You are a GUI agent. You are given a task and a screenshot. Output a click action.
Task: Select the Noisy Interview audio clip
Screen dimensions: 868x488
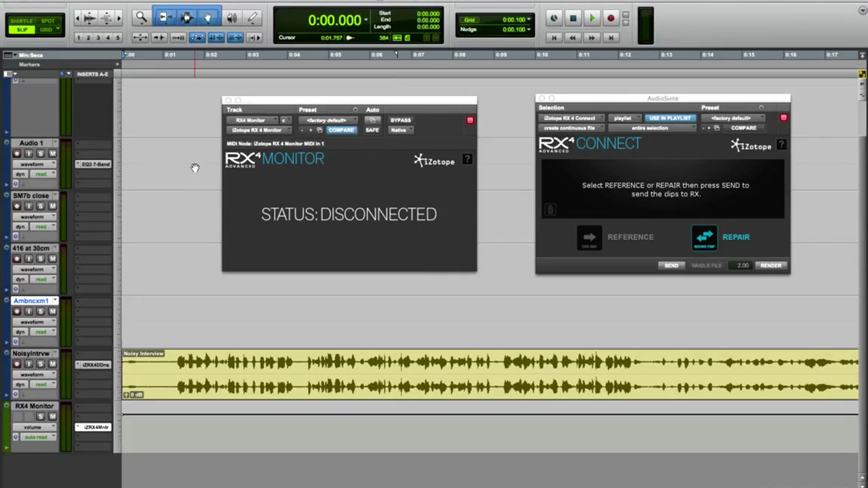coord(490,373)
